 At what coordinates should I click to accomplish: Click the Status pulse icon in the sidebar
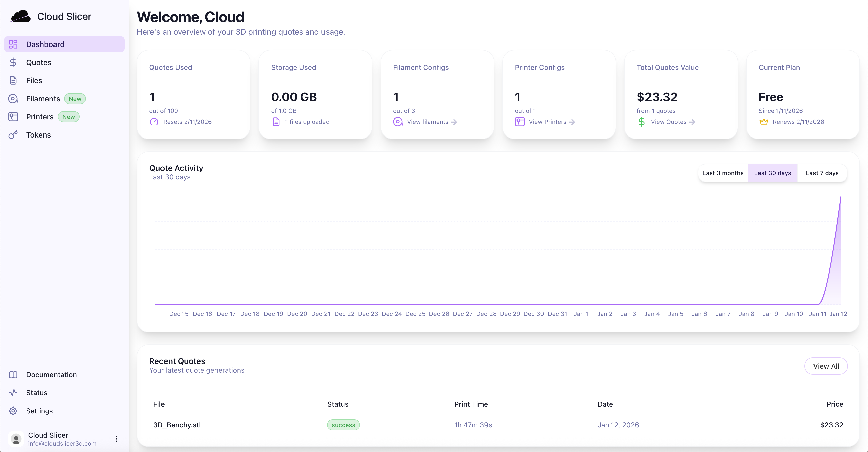13,393
